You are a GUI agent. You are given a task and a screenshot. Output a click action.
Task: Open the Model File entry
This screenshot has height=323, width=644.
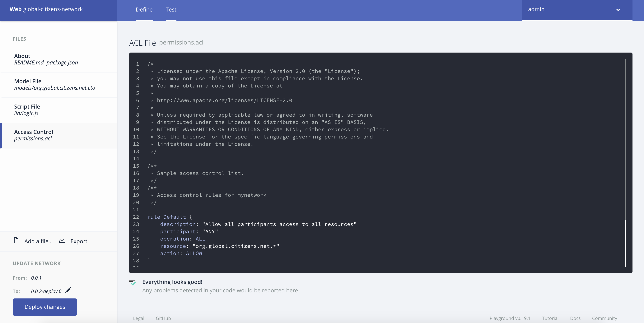point(54,85)
